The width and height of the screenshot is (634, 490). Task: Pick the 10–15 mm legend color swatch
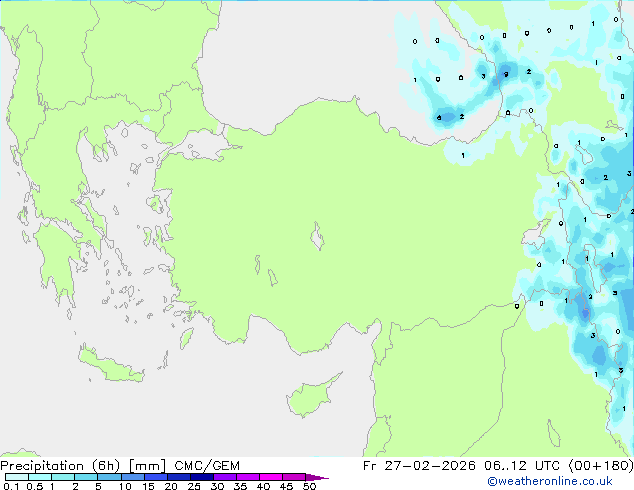(133, 477)
